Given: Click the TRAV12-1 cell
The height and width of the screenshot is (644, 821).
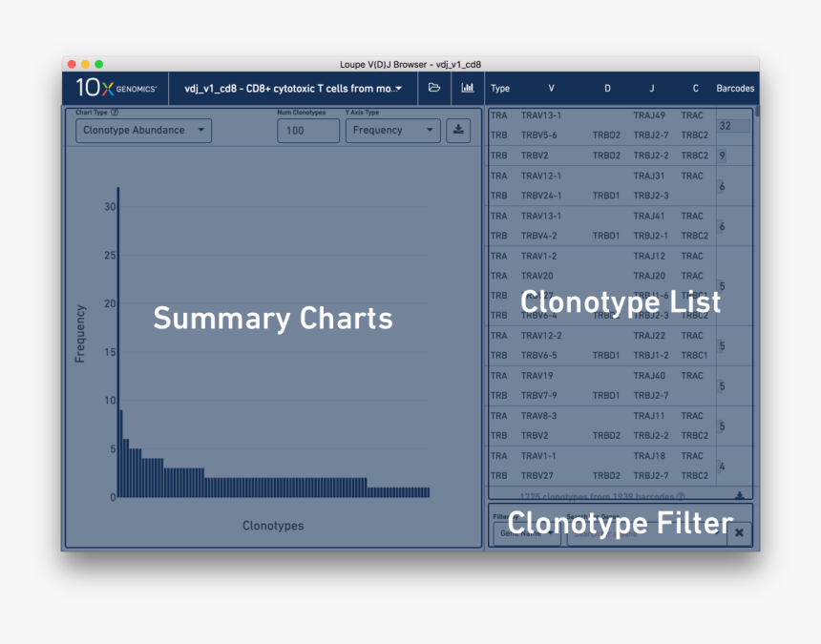Looking at the screenshot, I should pos(541,176).
